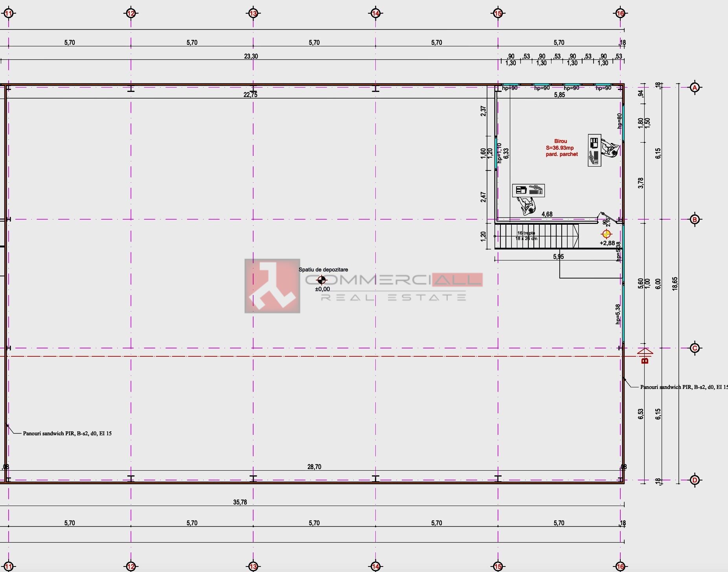Image resolution: width=728 pixels, height=572 pixels.
Task: Click the red section cut triangle marked B
Action: (x=645, y=351)
